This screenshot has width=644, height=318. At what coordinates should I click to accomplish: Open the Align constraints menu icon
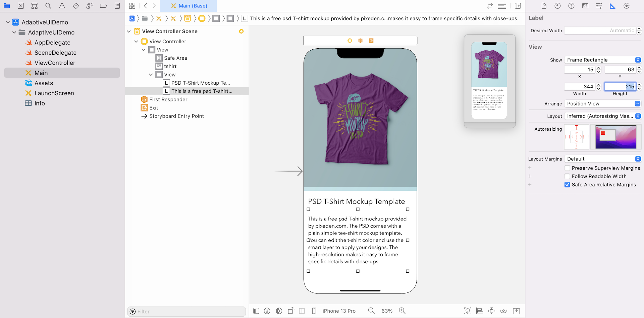480,311
